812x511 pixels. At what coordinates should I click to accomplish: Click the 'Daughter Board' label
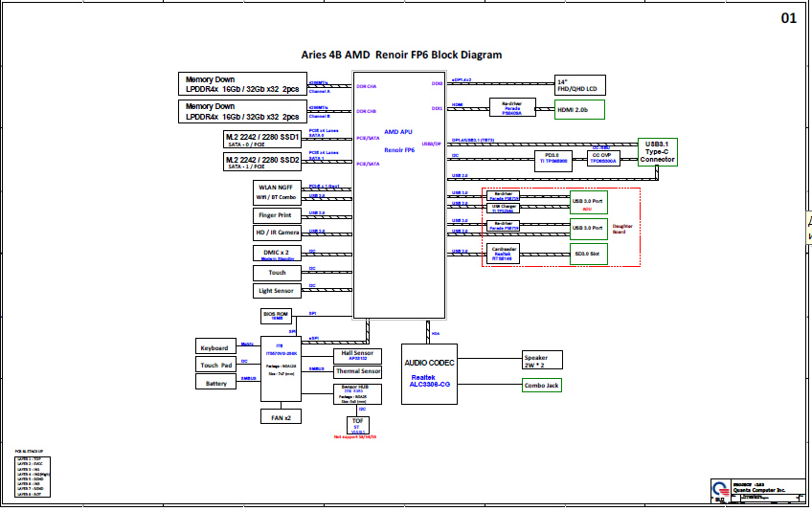click(x=622, y=229)
